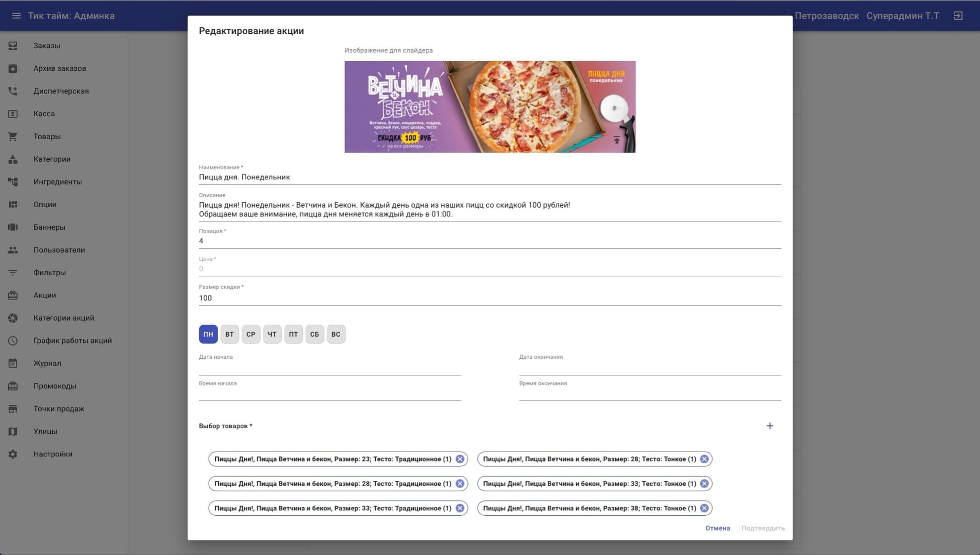Remove size 38 thin dough chip
This screenshot has height=555, width=980.
pos(704,508)
